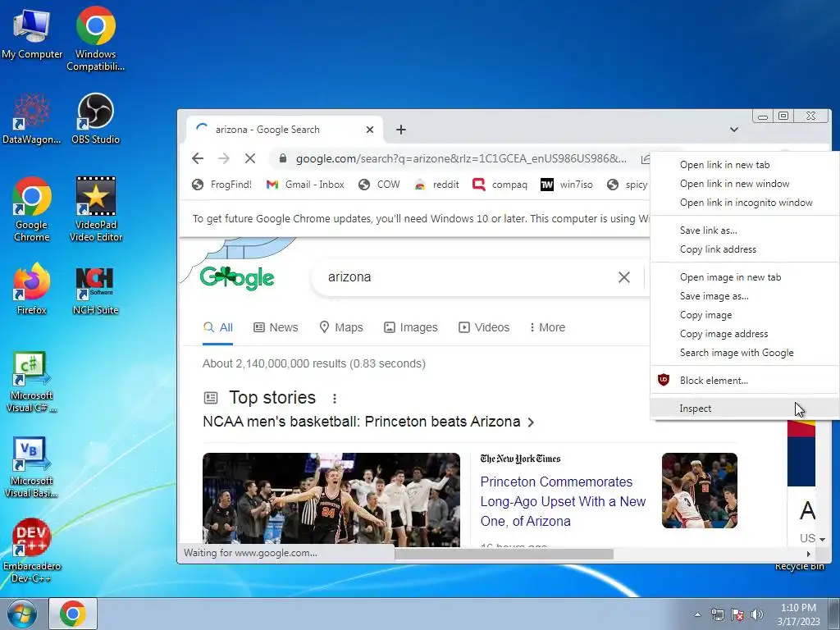This screenshot has width=840, height=630.
Task: Switch to the News results tab
Action: [x=276, y=327]
